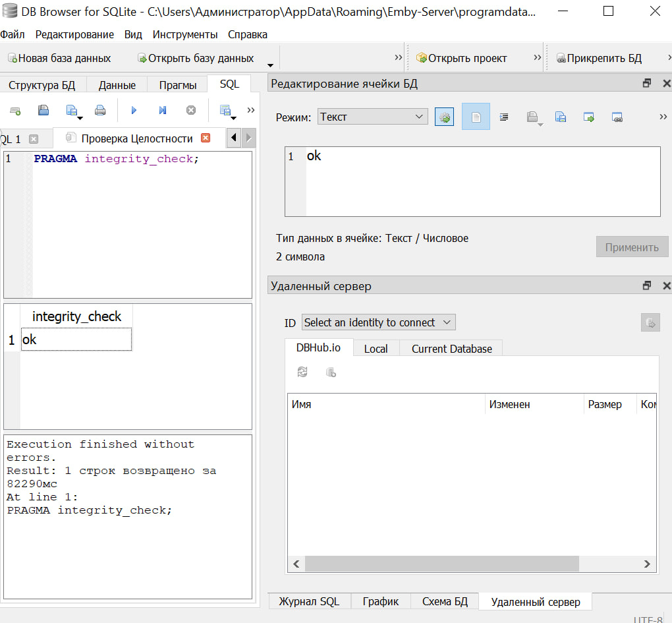This screenshot has height=623, width=672.
Task: Click the refresh icon in the DBHub.io tab
Action: click(x=302, y=372)
